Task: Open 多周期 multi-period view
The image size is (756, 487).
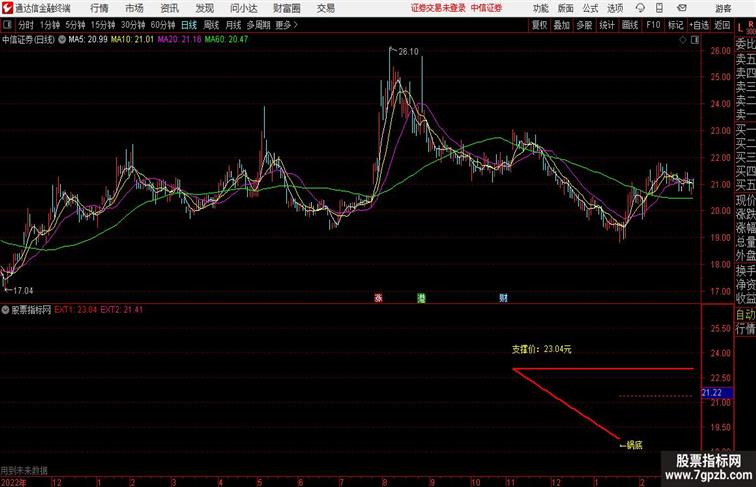Action: coord(258,25)
